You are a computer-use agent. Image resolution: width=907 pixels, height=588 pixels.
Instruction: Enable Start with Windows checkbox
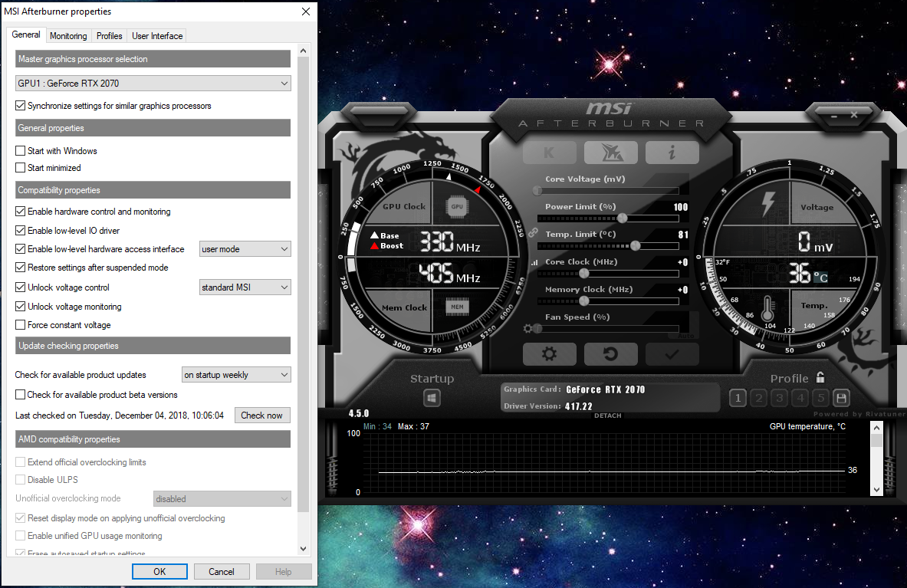20,150
